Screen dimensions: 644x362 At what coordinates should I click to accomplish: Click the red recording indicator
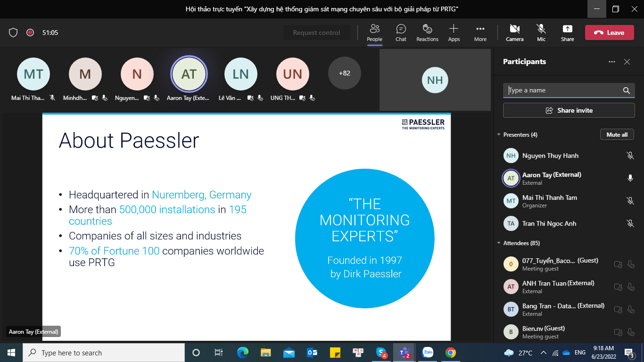coord(30,33)
